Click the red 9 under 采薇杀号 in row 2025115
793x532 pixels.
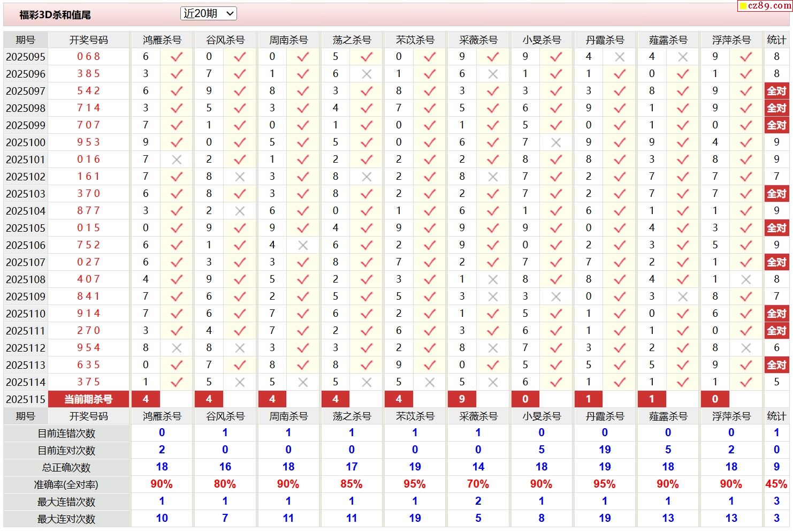coord(462,399)
